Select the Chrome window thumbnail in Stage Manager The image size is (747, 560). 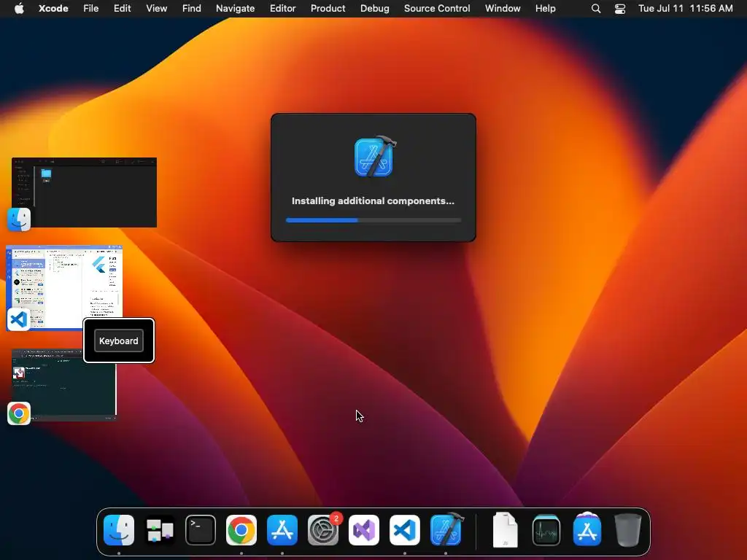click(x=64, y=385)
